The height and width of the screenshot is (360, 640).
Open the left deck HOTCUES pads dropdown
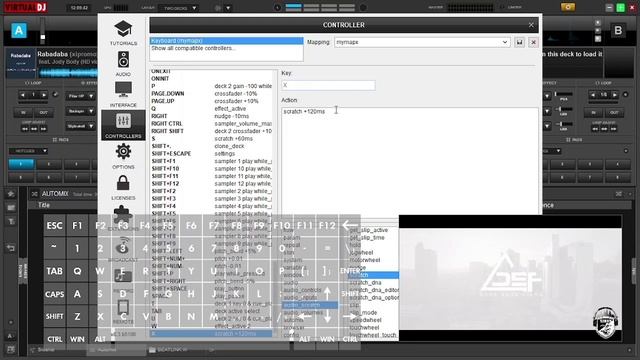coord(28,151)
